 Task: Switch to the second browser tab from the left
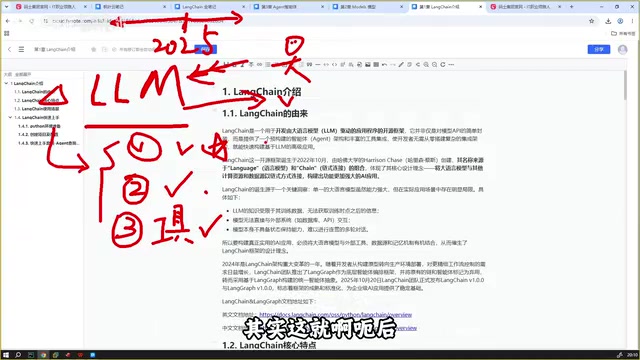[131, 7]
